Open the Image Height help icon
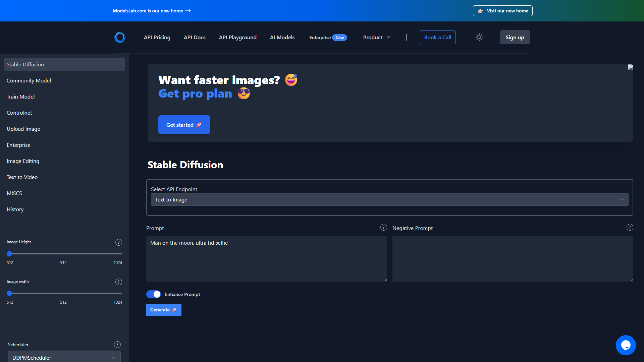The image size is (644, 362). (119, 242)
